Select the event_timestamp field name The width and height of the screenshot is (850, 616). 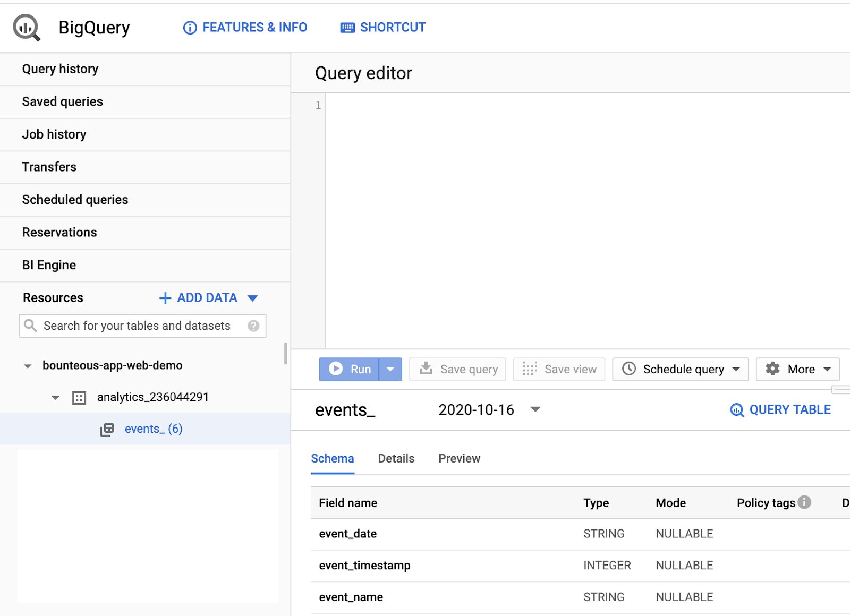click(365, 566)
